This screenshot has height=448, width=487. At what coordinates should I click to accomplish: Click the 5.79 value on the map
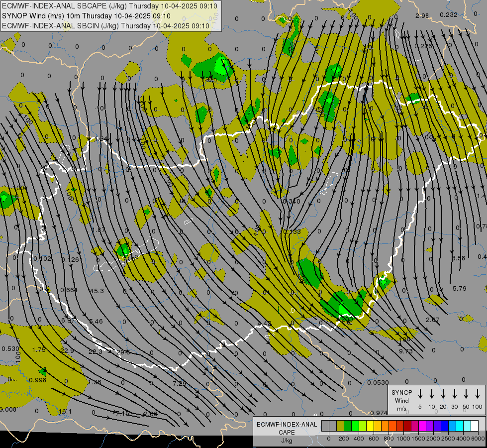pos(460,289)
